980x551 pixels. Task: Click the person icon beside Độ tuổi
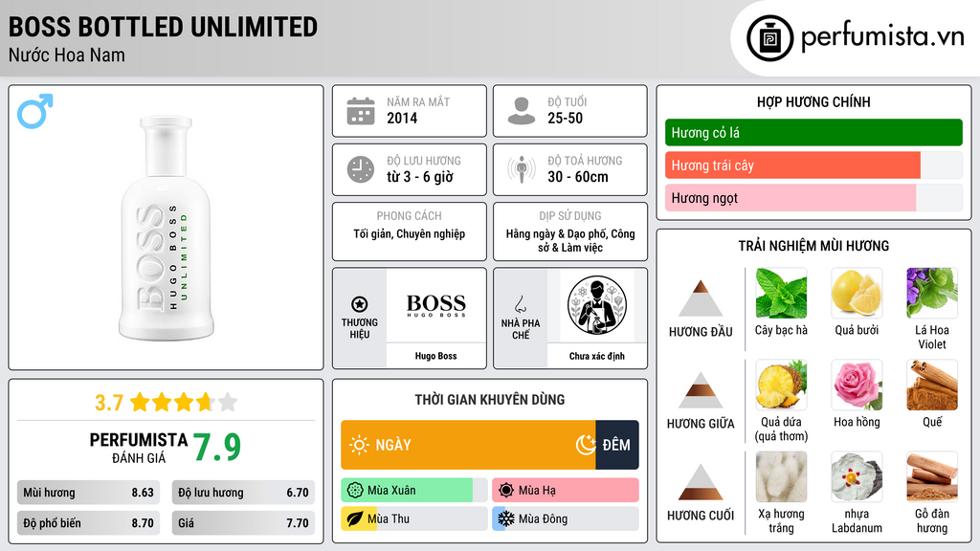point(522,111)
